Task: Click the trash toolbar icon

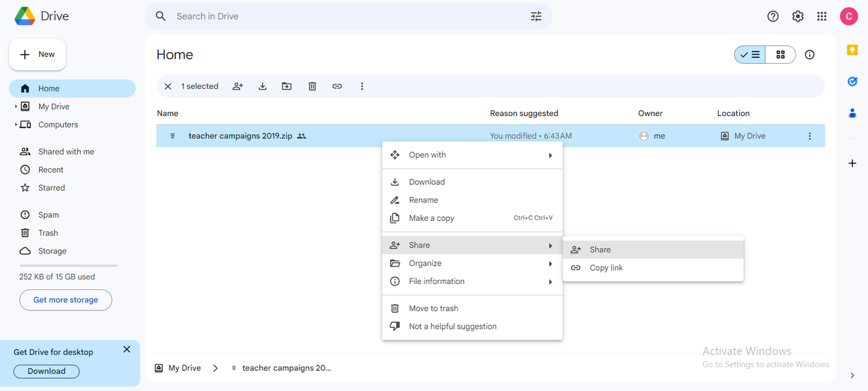Action: [312, 86]
